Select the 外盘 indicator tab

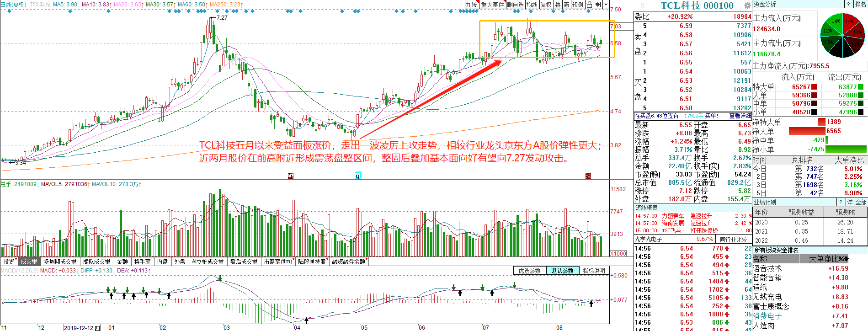(180, 262)
